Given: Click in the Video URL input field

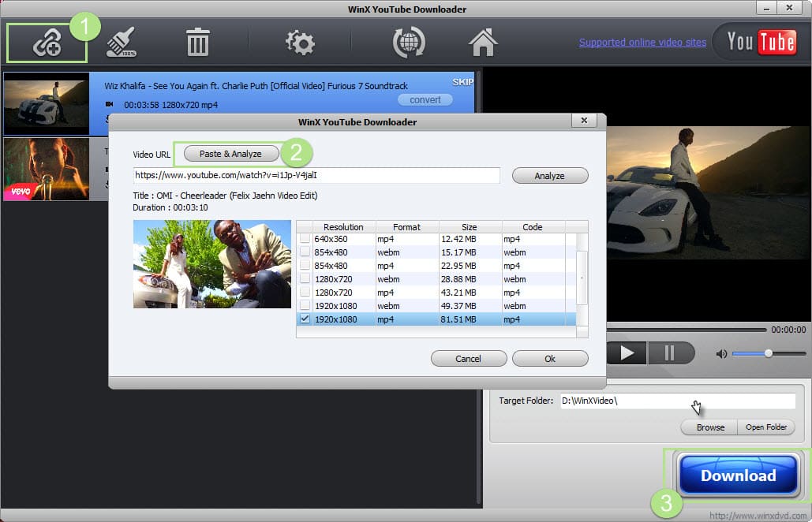Looking at the screenshot, I should [316, 175].
